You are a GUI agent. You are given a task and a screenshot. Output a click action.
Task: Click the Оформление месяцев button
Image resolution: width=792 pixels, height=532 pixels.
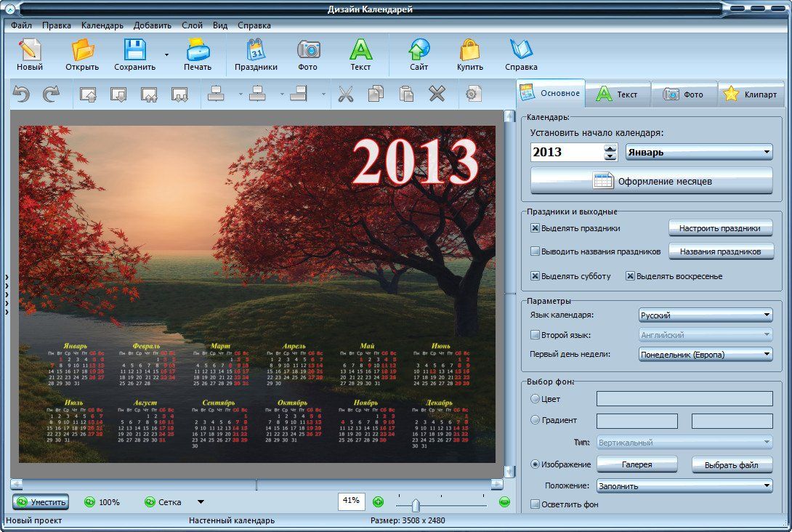click(x=651, y=181)
